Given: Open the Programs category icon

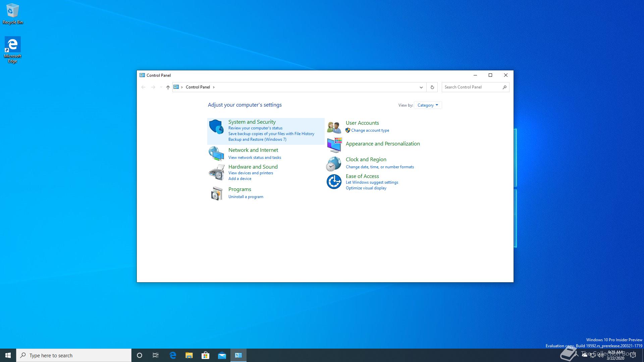Looking at the screenshot, I should click(x=216, y=193).
